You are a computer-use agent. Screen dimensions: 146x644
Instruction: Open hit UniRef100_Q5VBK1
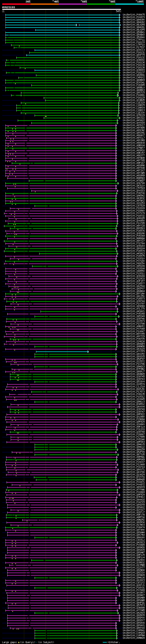coord(133,32)
